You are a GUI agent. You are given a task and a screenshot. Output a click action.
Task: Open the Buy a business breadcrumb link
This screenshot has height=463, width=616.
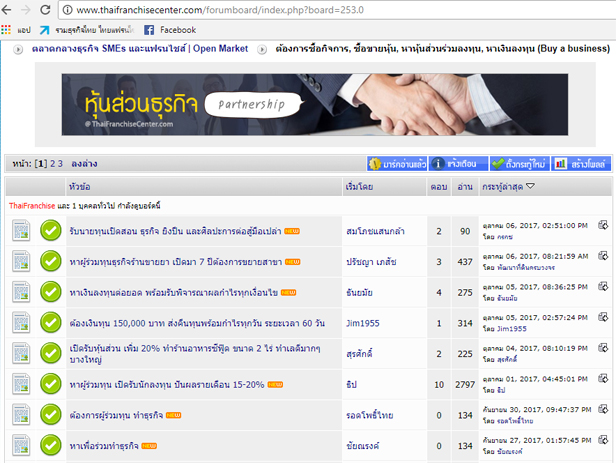pyautogui.click(x=442, y=49)
